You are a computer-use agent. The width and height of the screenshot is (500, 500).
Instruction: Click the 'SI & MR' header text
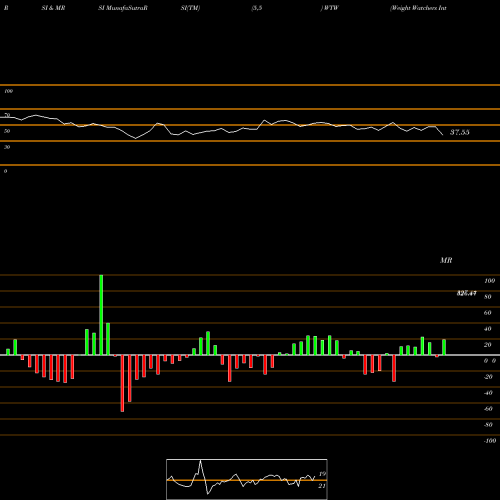(53, 8)
